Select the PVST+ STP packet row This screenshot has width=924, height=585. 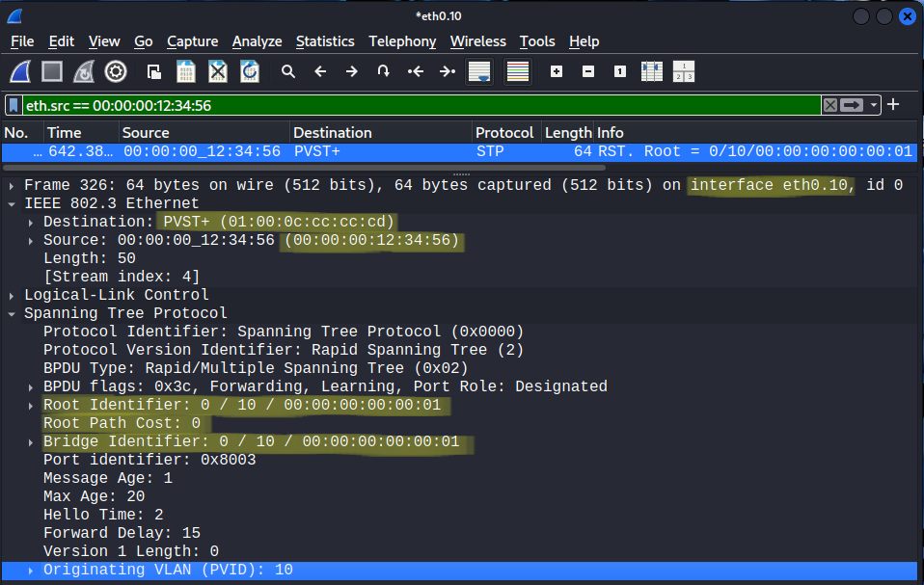[386, 151]
